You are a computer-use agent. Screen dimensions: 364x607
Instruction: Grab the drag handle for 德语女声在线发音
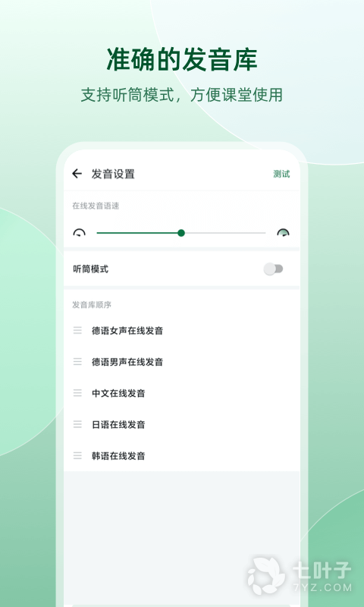pos(77,331)
